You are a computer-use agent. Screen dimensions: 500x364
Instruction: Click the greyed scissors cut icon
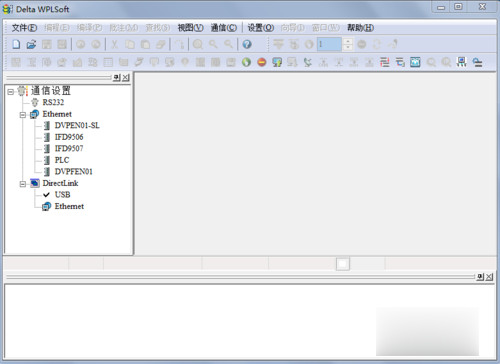[114, 44]
